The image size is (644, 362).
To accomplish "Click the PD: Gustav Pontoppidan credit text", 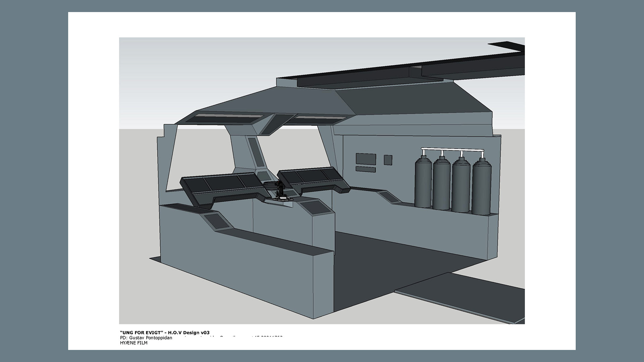I will coord(146,338).
